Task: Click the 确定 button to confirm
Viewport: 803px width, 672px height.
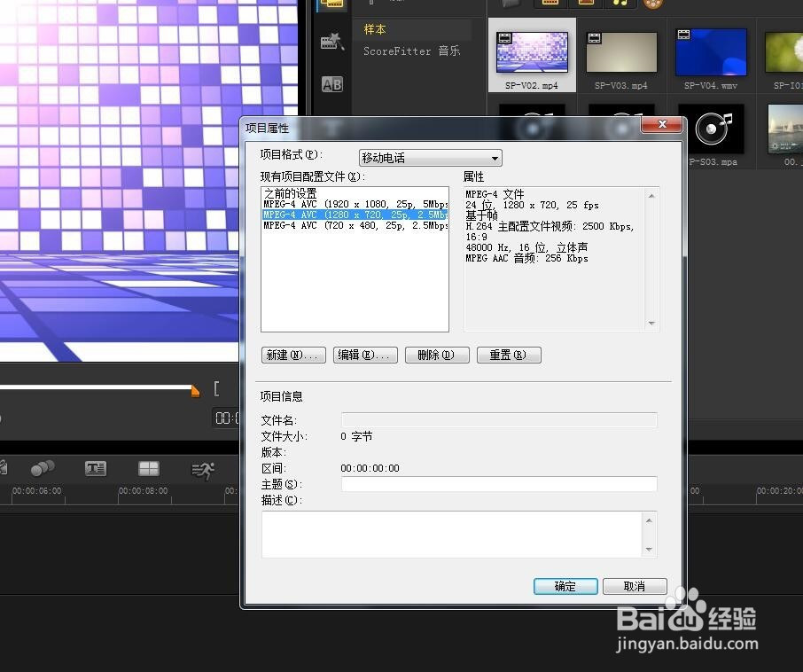Action: click(565, 586)
